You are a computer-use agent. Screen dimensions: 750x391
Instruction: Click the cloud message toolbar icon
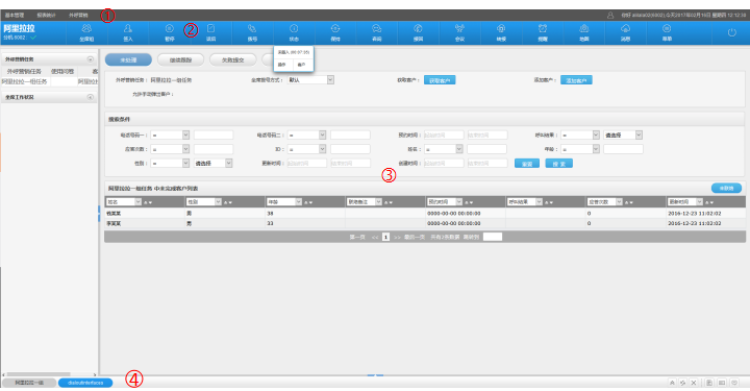coord(625,33)
